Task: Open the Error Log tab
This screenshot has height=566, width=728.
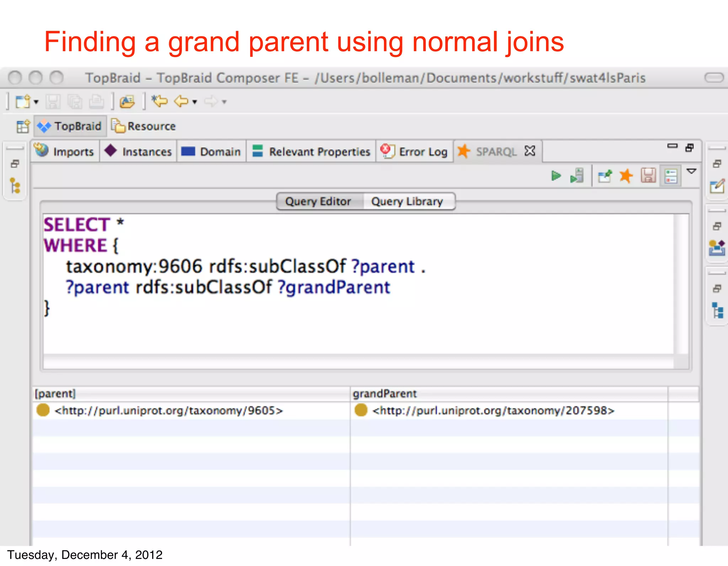Action: (x=414, y=152)
